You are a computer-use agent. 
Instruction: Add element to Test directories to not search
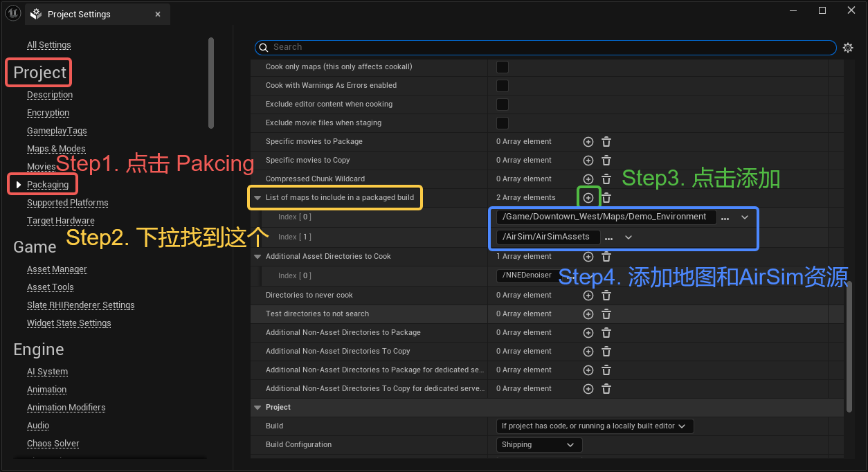coord(588,314)
